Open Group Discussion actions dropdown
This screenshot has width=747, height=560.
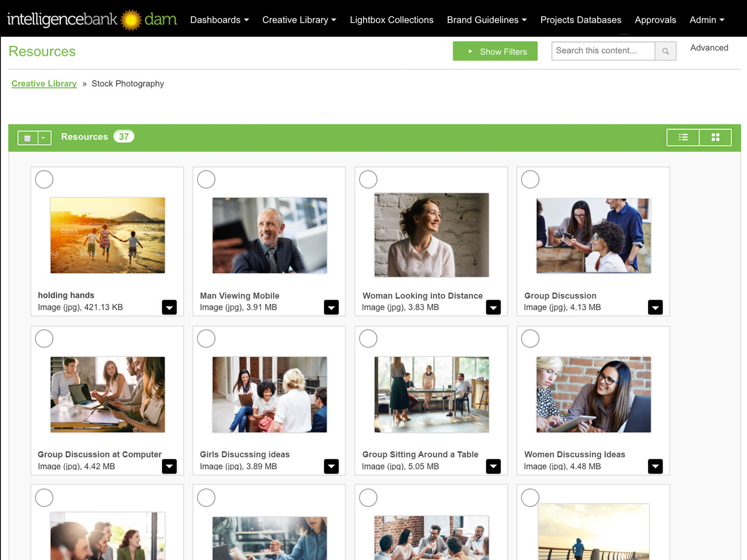coord(655,307)
